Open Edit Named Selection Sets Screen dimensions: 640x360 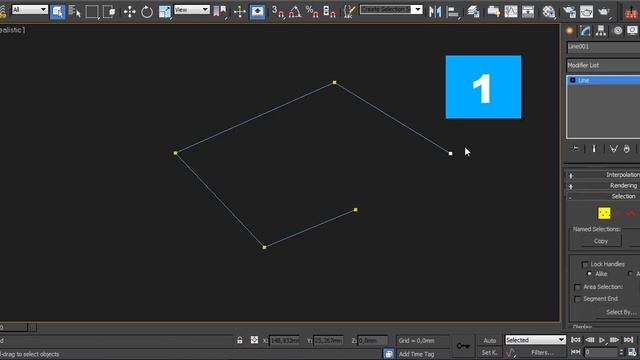[349, 11]
